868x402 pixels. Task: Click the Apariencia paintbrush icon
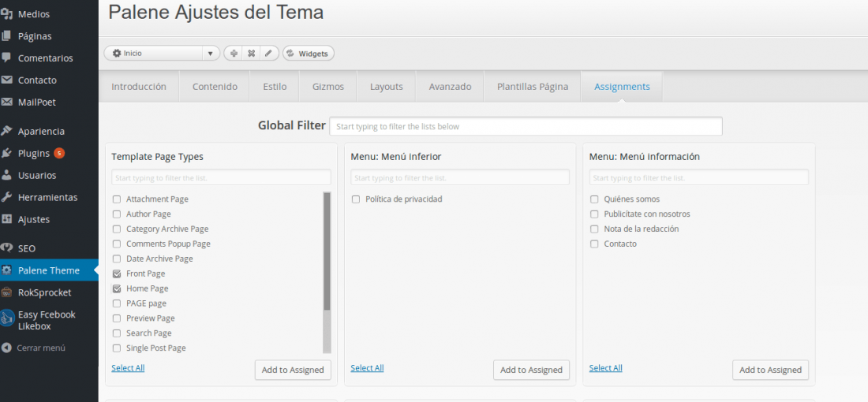point(6,131)
